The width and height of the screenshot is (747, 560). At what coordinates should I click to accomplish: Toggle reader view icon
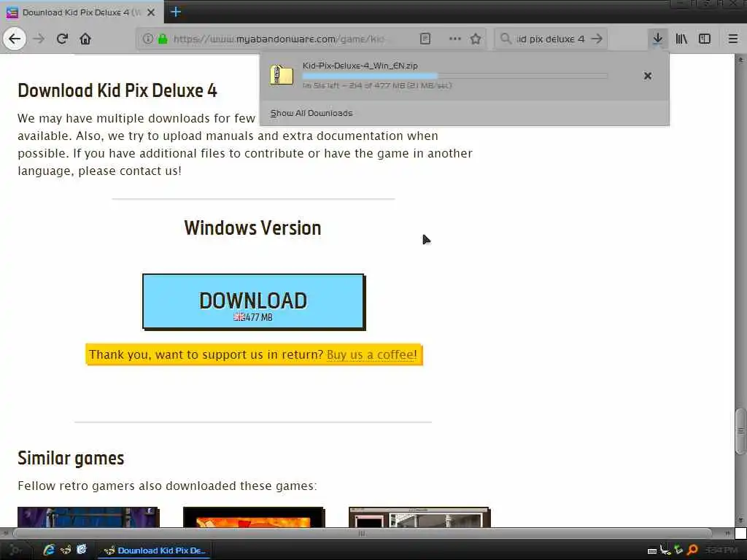[x=425, y=39]
